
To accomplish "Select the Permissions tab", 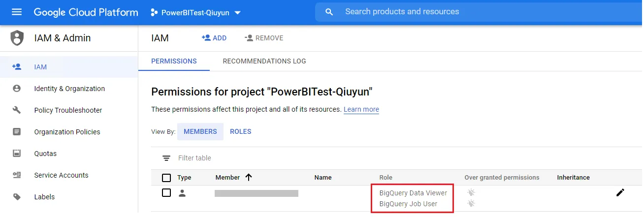I will 174,61.
